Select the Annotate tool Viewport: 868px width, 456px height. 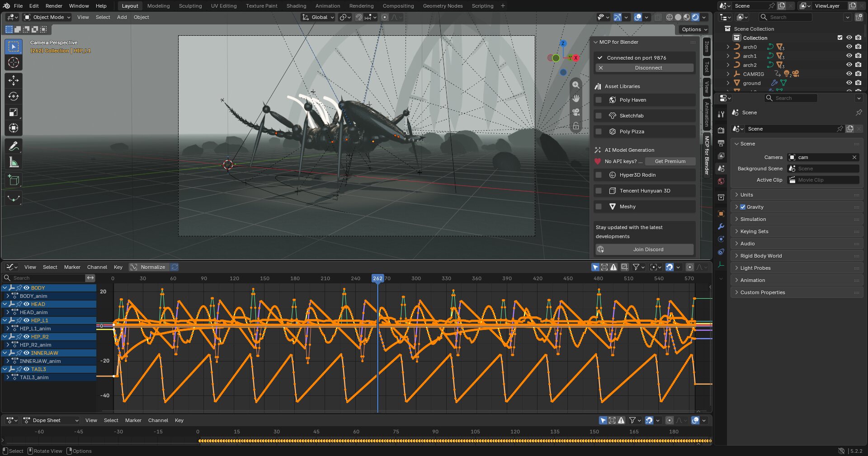14,146
